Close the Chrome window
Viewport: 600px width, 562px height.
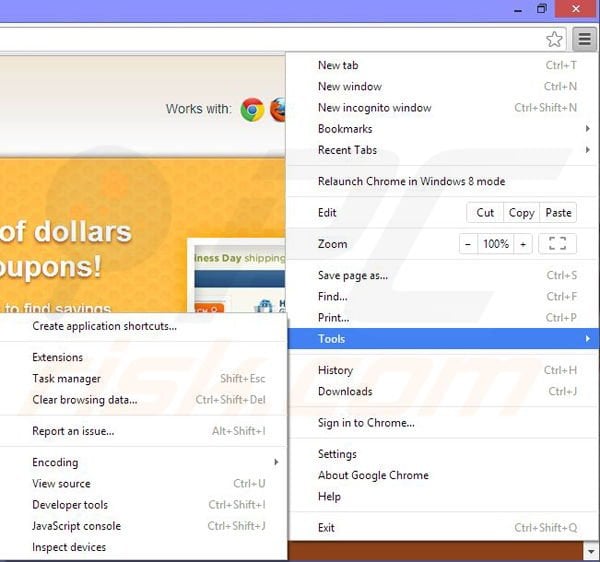pos(576,8)
